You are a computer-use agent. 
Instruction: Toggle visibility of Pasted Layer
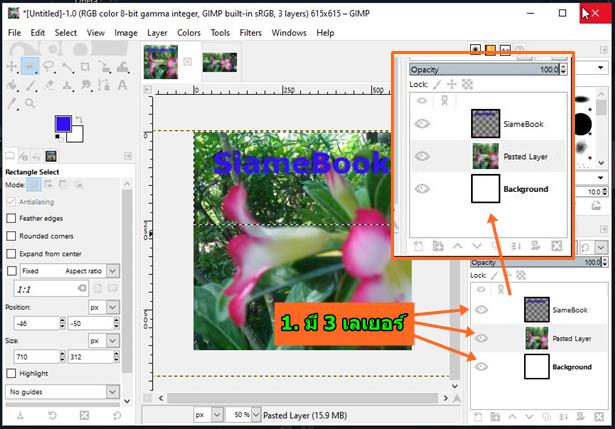481,338
